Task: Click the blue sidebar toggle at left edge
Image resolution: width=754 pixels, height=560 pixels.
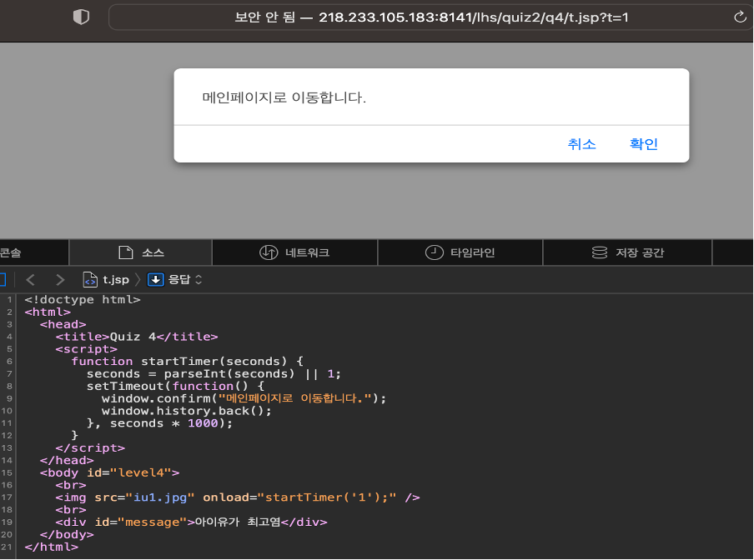Action: [3, 279]
